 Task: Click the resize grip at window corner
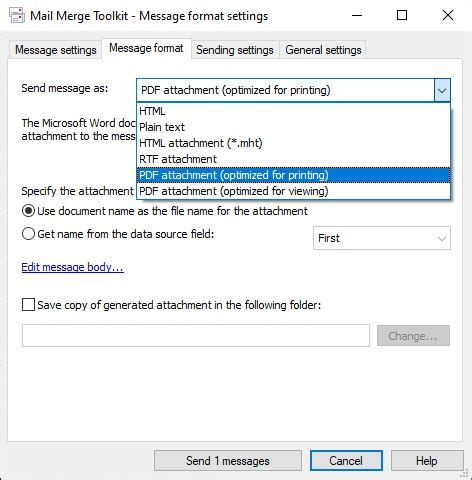(465, 474)
